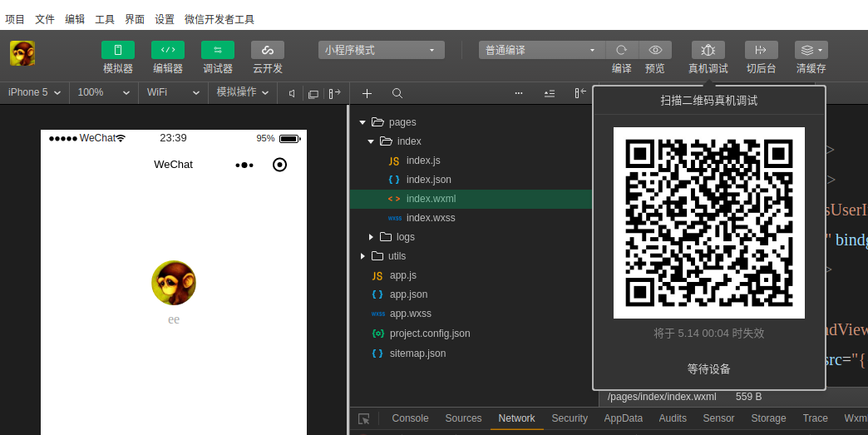
Task: Switch to the Audits tab
Action: coord(673,418)
